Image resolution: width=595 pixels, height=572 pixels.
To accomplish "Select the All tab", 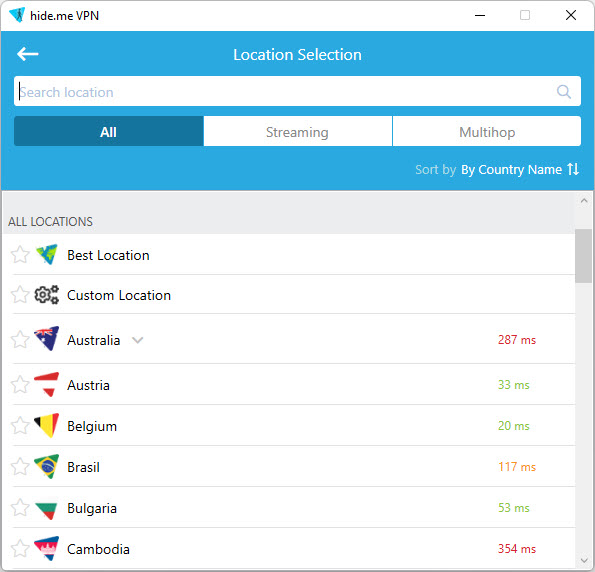I will [x=109, y=132].
